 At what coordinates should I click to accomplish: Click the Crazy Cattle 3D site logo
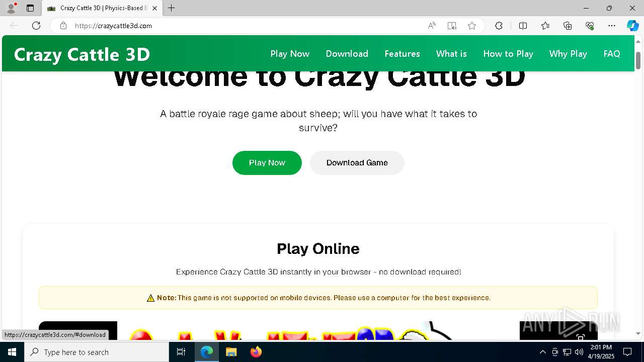coord(82,54)
